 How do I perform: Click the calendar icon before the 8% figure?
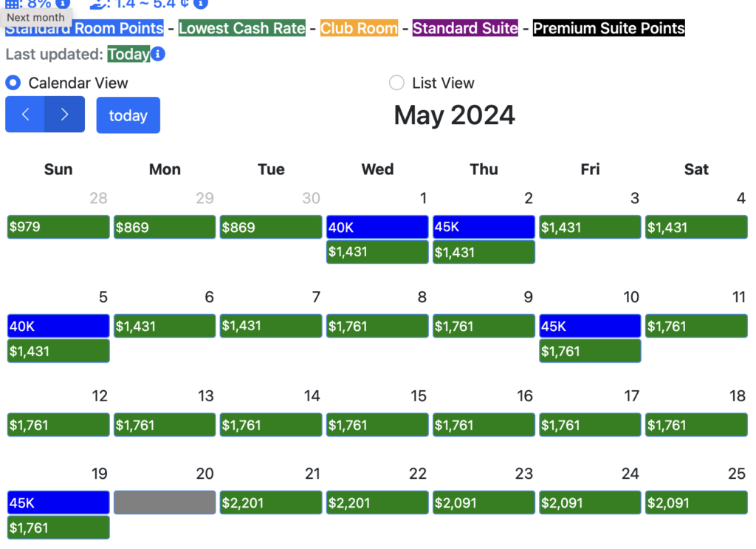click(x=12, y=3)
